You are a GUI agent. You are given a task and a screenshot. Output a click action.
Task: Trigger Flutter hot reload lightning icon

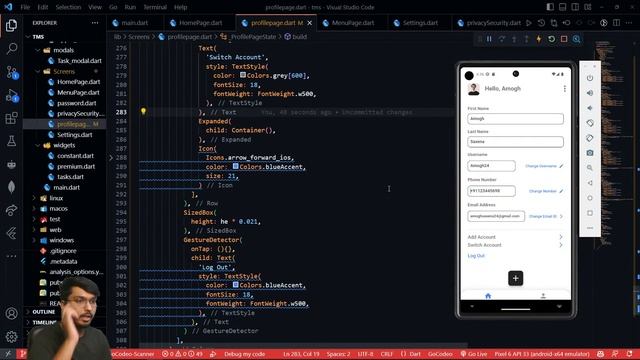[x=539, y=39]
